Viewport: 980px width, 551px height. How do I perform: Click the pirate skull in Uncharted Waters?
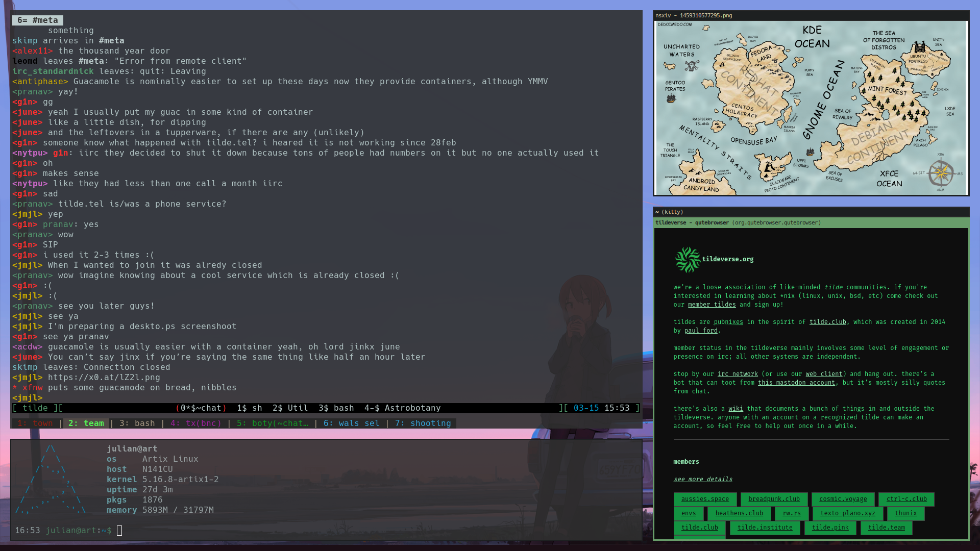[x=692, y=66]
